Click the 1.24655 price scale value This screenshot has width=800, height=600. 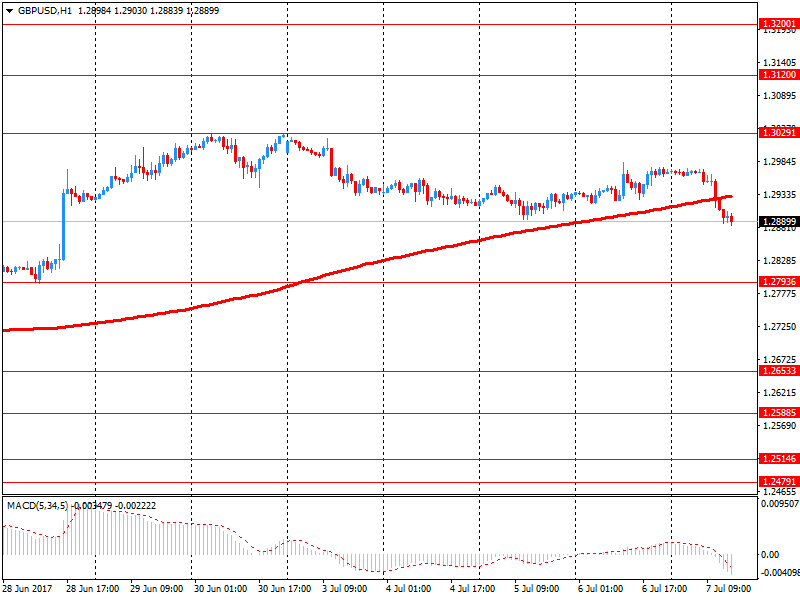[x=780, y=492]
